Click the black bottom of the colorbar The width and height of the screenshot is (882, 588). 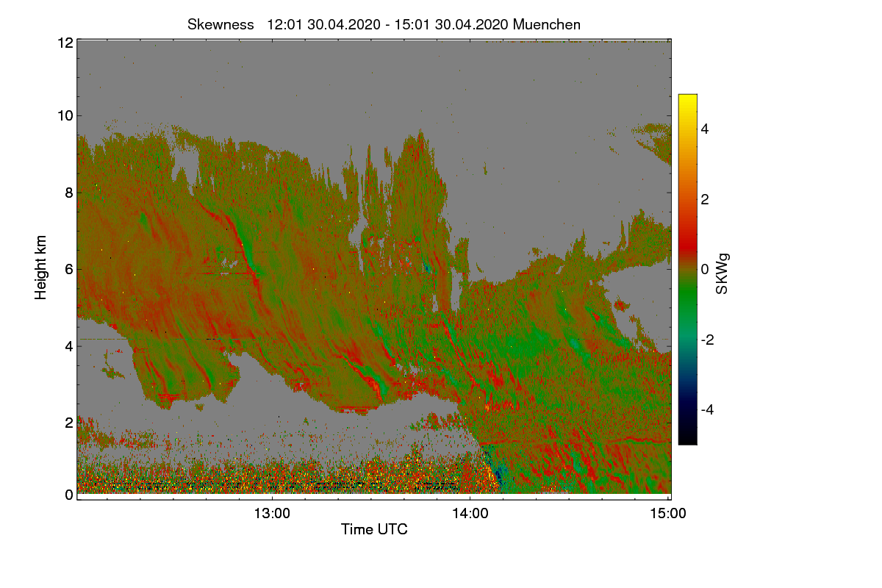point(687,440)
